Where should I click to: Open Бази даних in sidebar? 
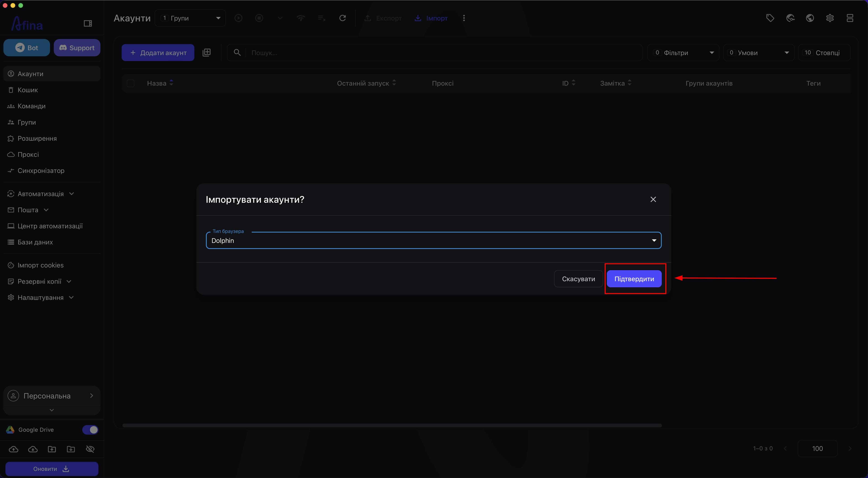tap(52, 242)
